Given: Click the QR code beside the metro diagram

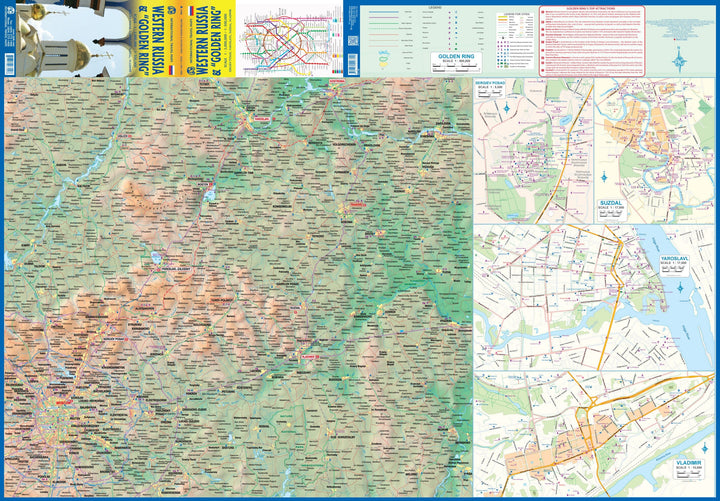Looking at the screenshot, I should (352, 41).
